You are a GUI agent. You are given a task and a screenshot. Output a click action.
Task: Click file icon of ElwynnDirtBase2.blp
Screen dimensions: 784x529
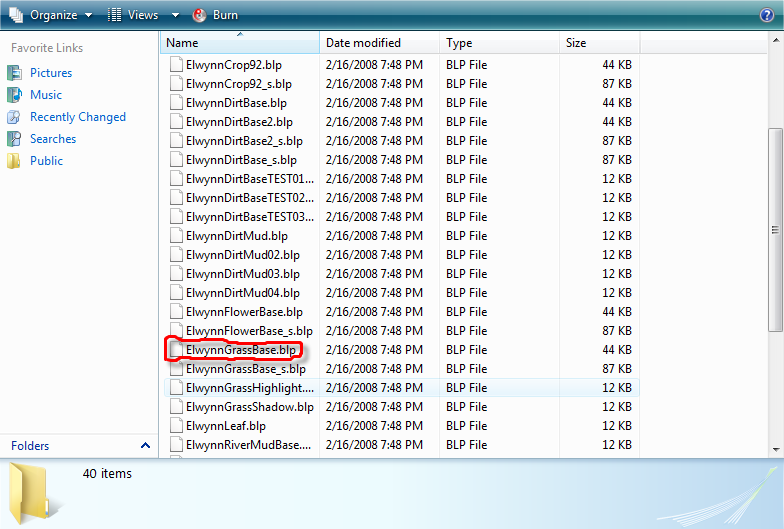coord(176,122)
